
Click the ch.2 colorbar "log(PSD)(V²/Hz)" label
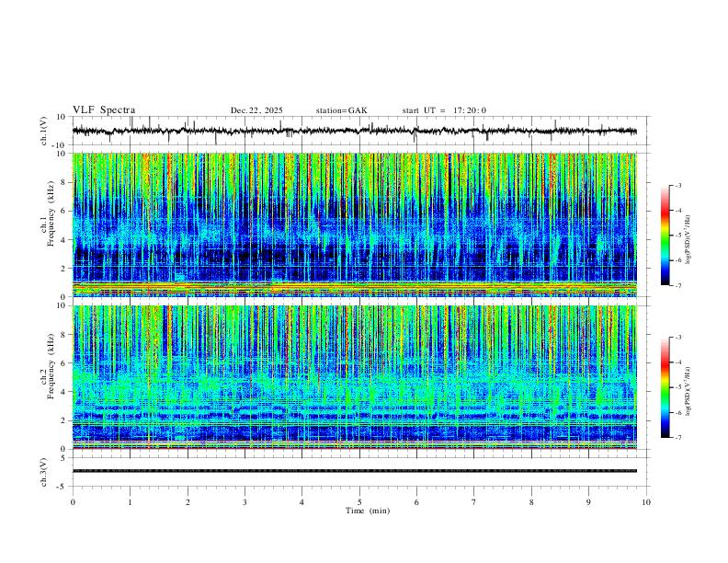[688, 391]
